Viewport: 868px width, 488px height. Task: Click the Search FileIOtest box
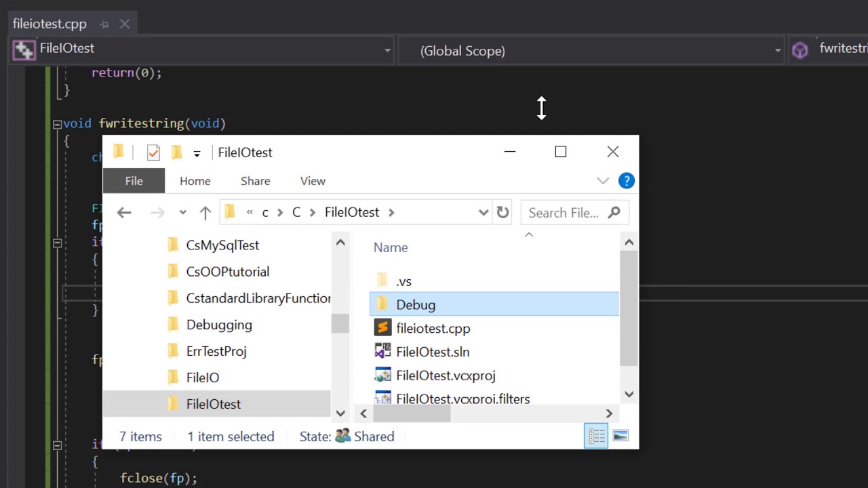click(x=563, y=213)
